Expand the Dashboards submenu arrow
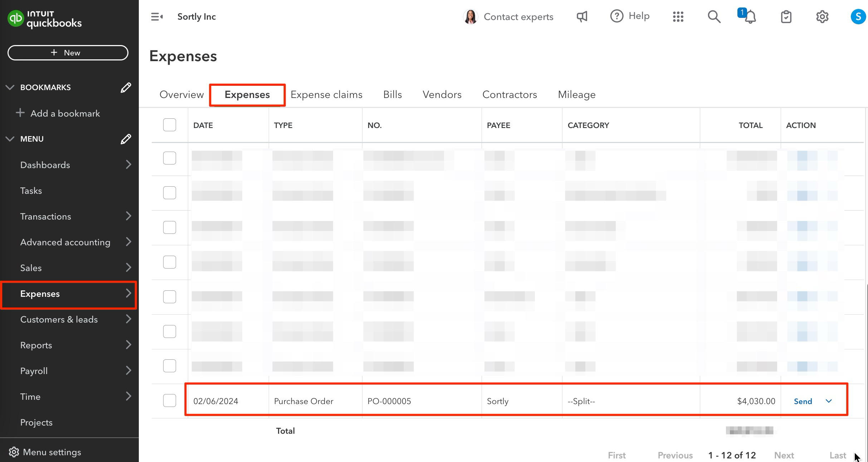 click(x=128, y=164)
